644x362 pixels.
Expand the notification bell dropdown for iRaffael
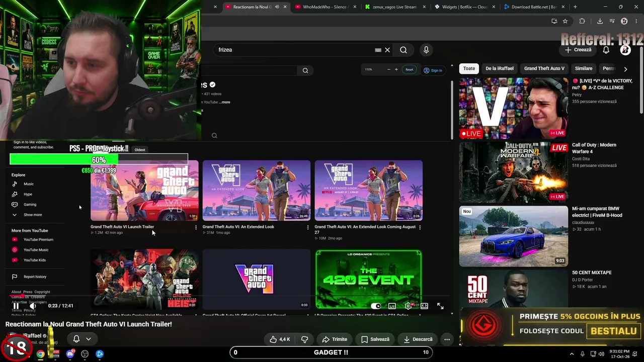[x=82, y=339]
